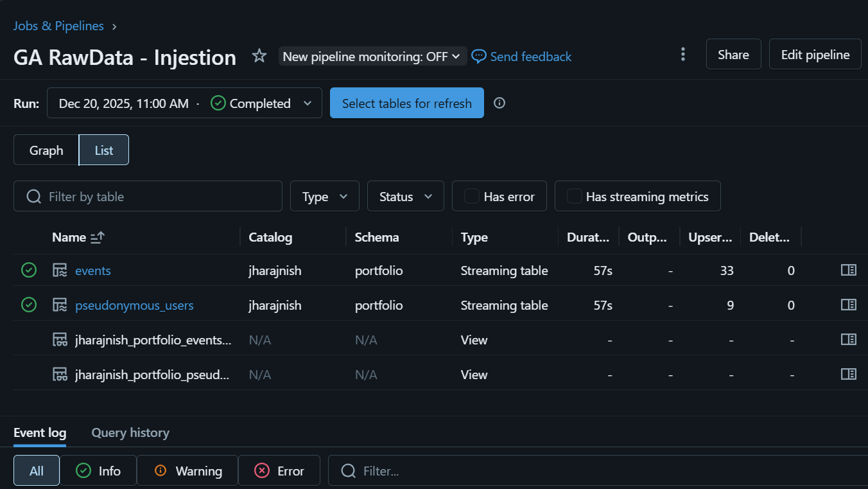Open New pipeline monitoring dropdown
Screen dimensions: 868x489
372,57
